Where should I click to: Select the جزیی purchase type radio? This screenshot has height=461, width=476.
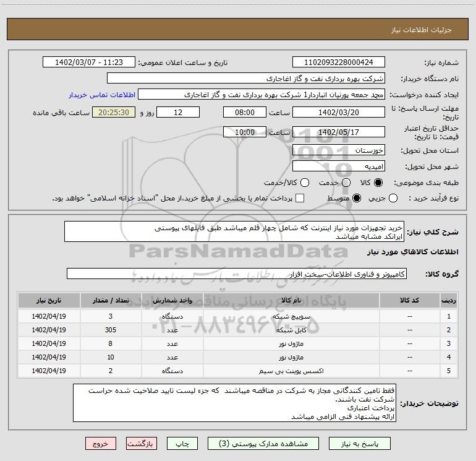[x=393, y=198]
